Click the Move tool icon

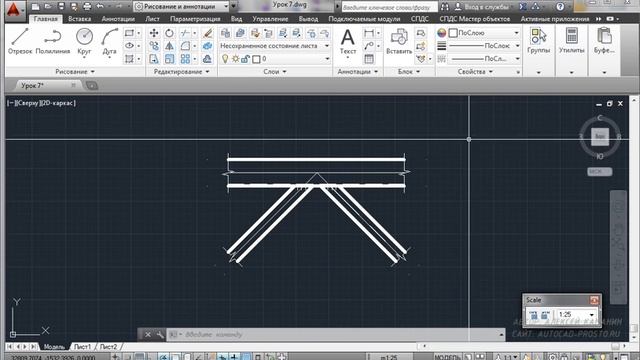pyautogui.click(x=154, y=33)
